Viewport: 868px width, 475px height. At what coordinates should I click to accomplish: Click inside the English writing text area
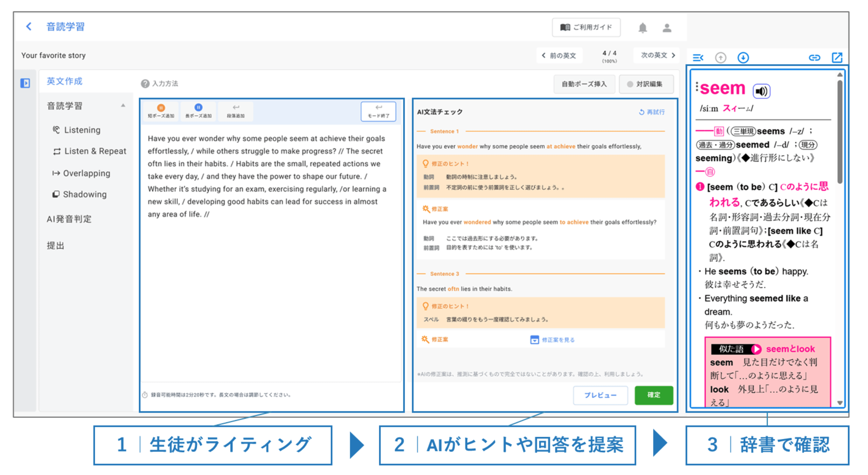[269, 286]
